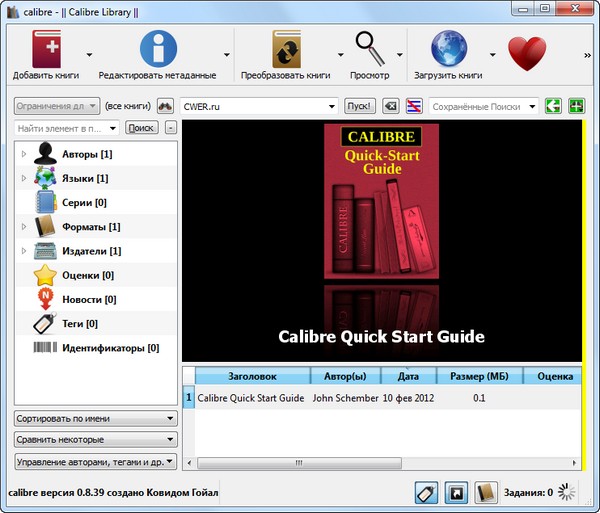Open the Get books dropdown arrow

493,55
